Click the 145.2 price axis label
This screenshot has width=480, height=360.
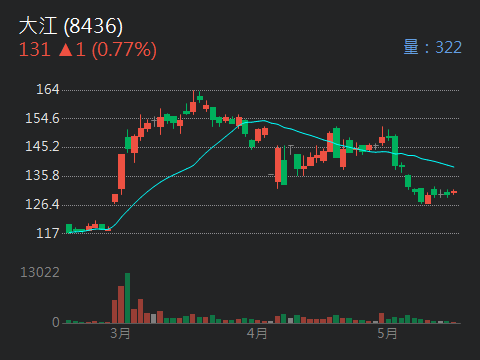click(x=42, y=147)
